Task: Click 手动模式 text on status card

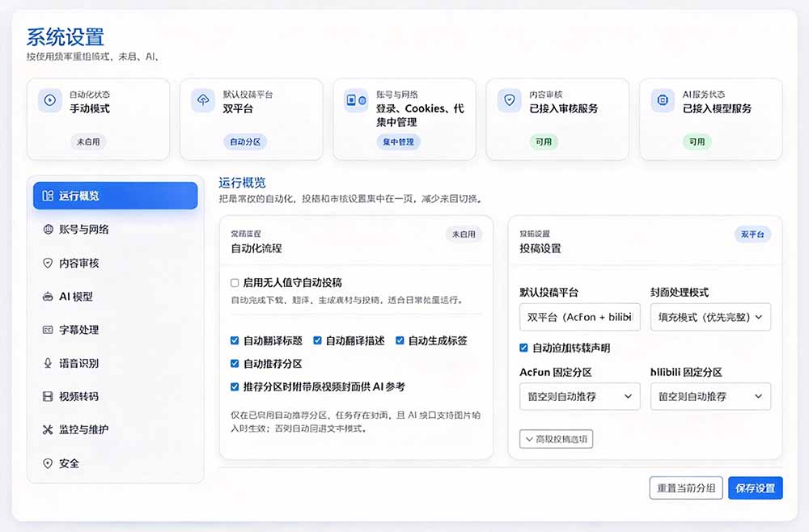Action: point(90,108)
